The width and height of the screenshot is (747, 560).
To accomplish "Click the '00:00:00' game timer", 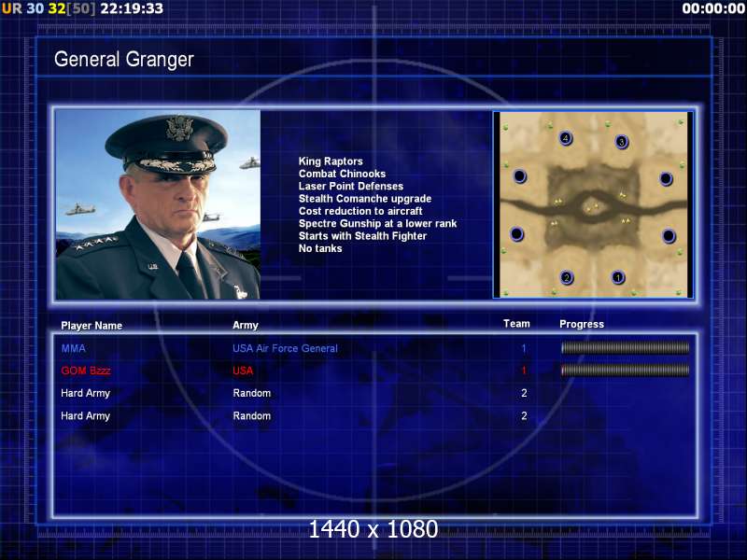I will click(712, 8).
